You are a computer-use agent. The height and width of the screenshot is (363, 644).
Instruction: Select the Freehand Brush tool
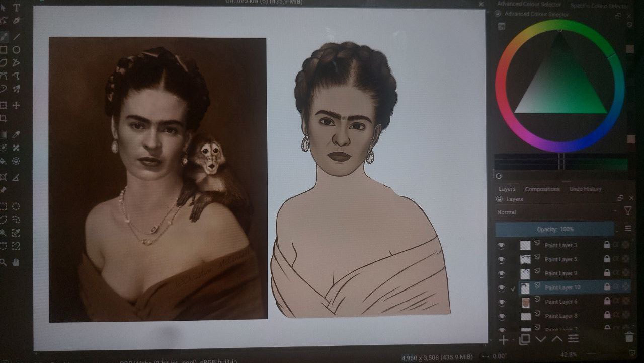click(4, 36)
